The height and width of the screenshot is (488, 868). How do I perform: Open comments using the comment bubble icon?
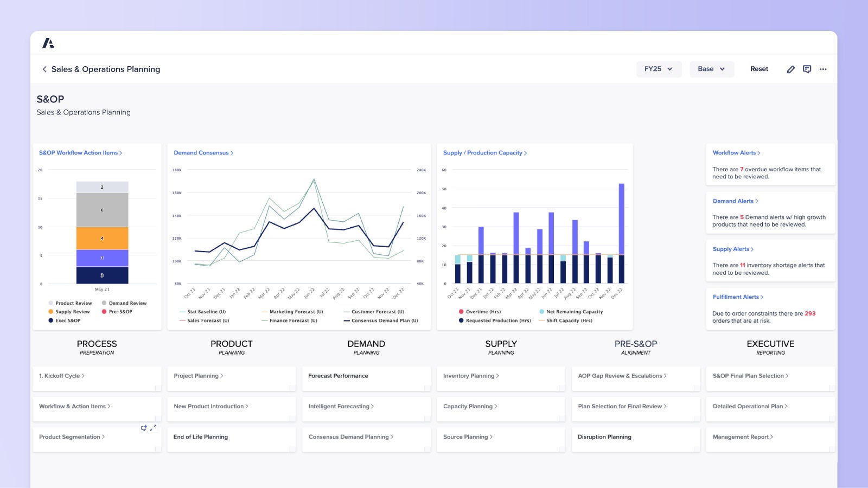coord(807,69)
